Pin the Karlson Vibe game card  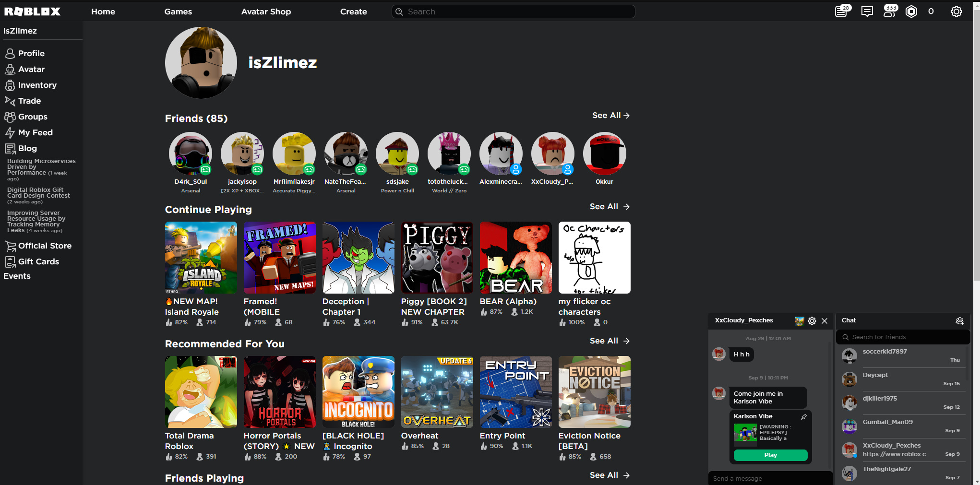pyautogui.click(x=804, y=417)
